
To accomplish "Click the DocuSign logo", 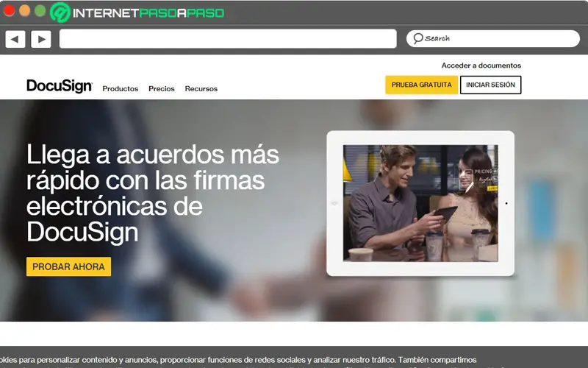I will point(60,86).
